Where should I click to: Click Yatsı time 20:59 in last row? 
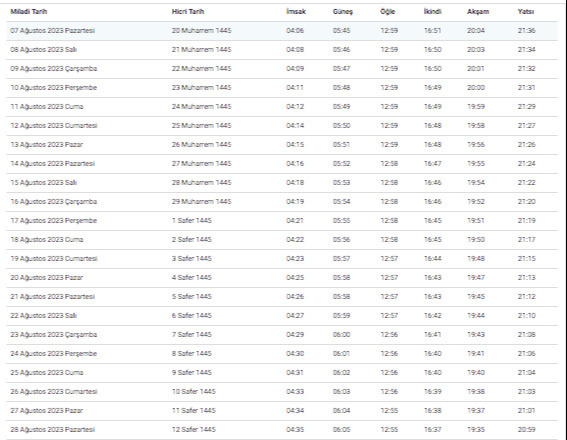[x=526, y=430]
